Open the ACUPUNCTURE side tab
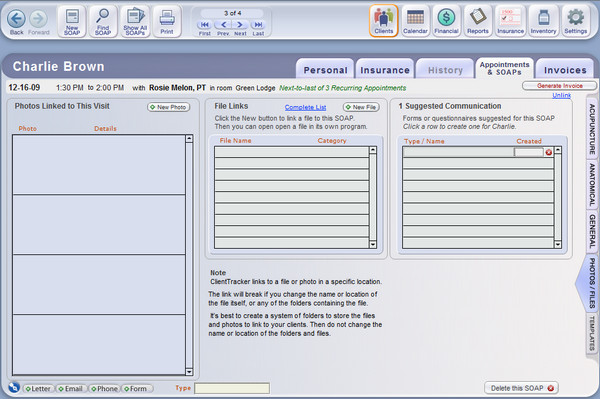The image size is (600, 399). pos(592,129)
